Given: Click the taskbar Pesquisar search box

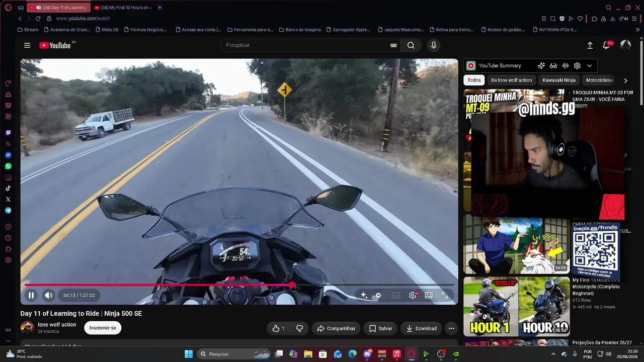Looking at the screenshot, I should click(234, 354).
